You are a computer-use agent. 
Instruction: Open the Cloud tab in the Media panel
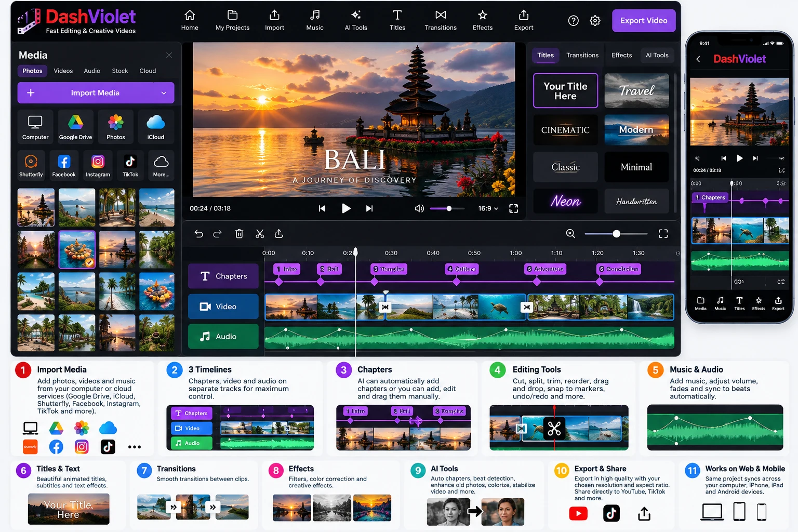[148, 71]
